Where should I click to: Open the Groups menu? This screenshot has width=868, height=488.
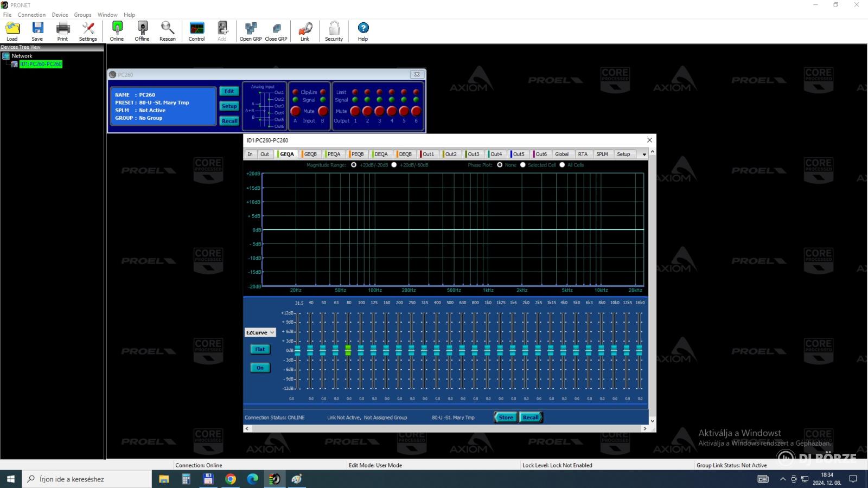(x=82, y=15)
